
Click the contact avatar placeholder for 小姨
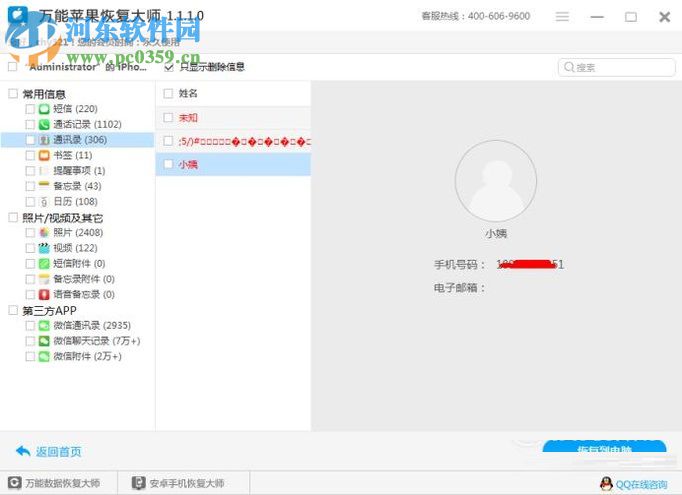point(496,181)
